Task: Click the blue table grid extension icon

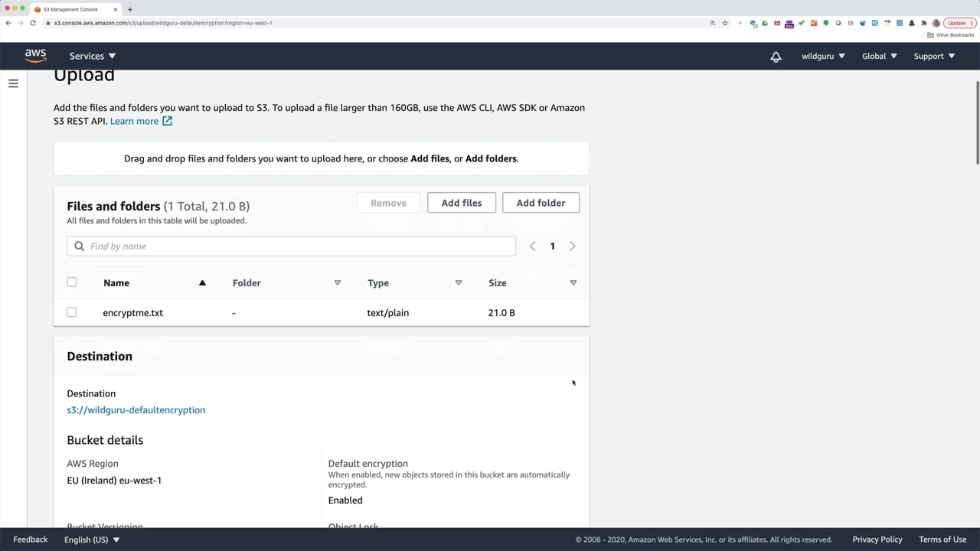Action: [900, 23]
